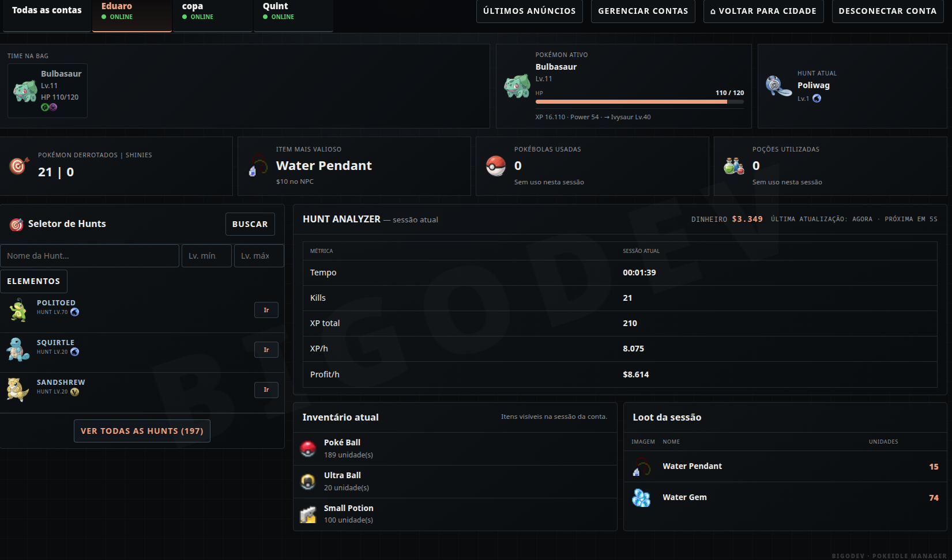Click the Politoed sprite in hunt list
952x560 pixels.
(18, 310)
